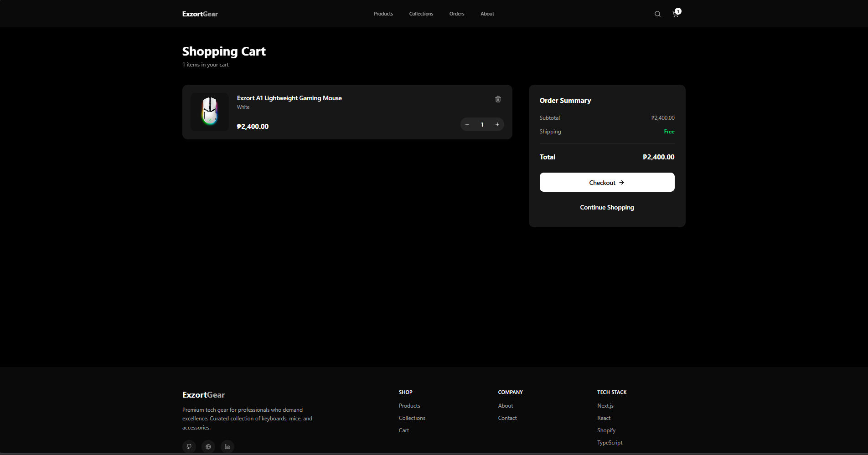Viewport: 868px width, 455px height.
Task: Open the LinkedIn icon in the footer
Action: point(227,446)
